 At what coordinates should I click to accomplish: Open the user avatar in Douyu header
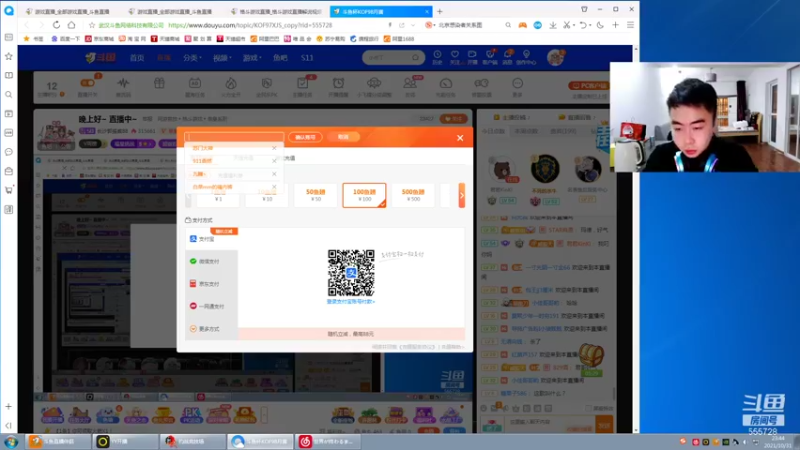555,57
